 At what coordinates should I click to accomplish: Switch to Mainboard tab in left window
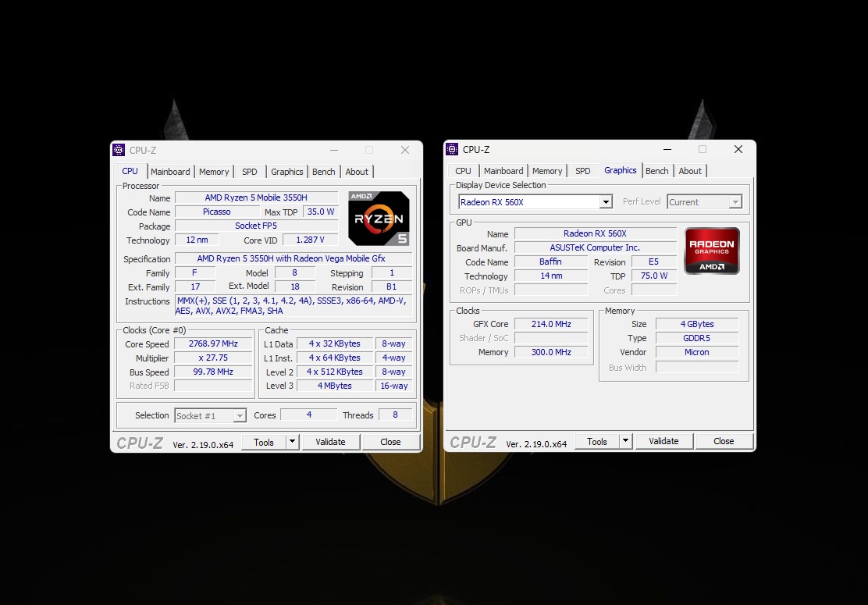(170, 172)
